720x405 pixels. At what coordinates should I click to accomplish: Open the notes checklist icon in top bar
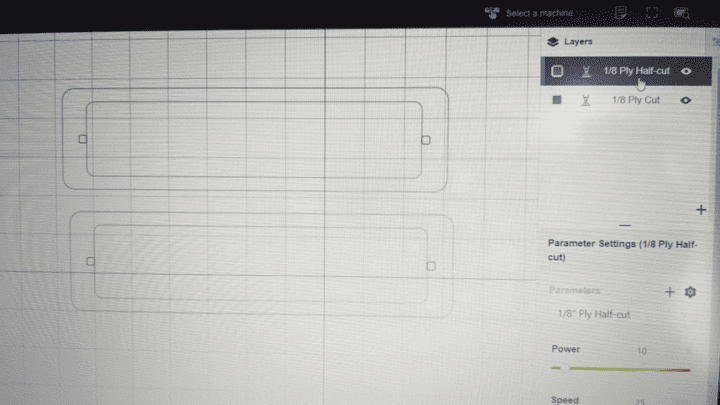(620, 13)
